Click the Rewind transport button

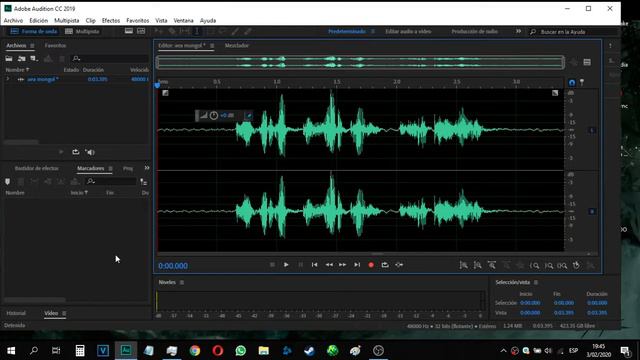[x=329, y=265]
